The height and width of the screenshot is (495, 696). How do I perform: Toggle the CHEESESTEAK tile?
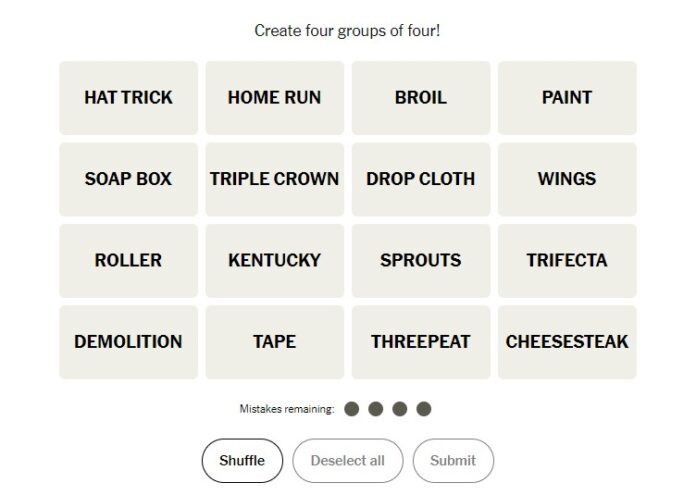[567, 342]
